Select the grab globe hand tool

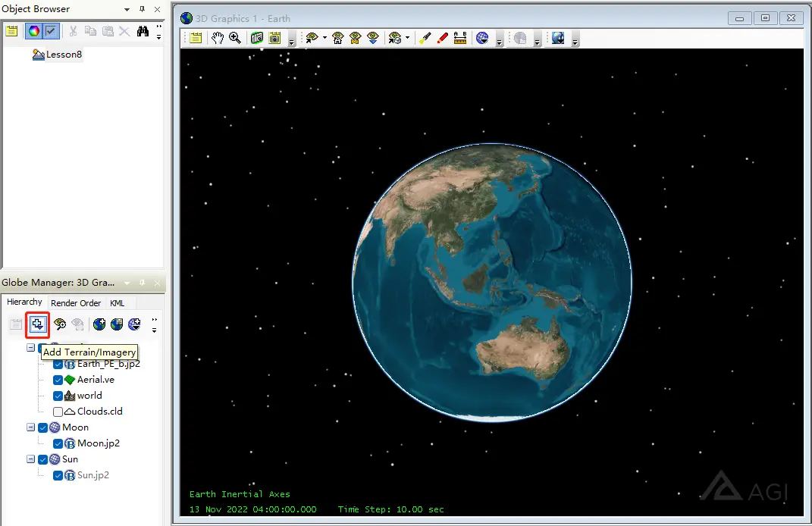pos(218,38)
